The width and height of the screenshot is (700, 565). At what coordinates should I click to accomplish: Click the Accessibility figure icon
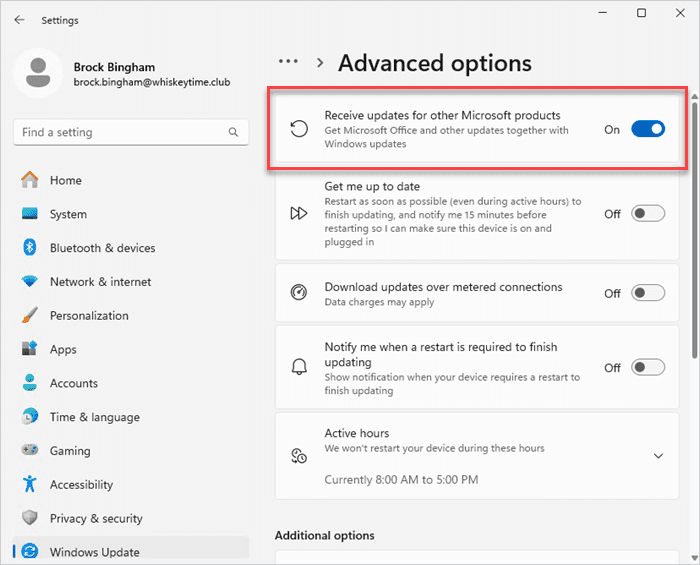tap(29, 484)
